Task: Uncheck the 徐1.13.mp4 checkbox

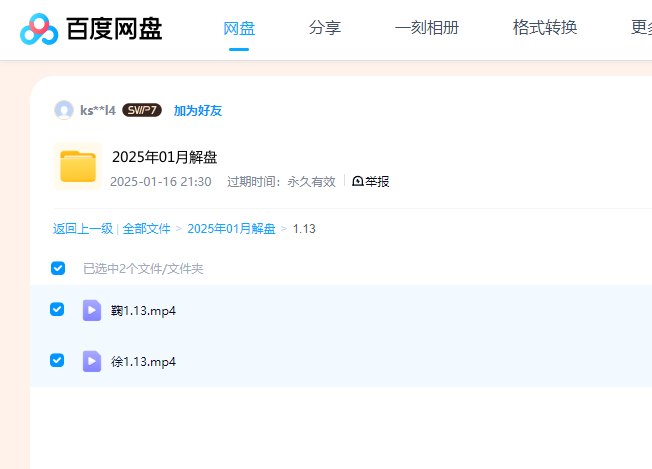Action: coord(57,360)
